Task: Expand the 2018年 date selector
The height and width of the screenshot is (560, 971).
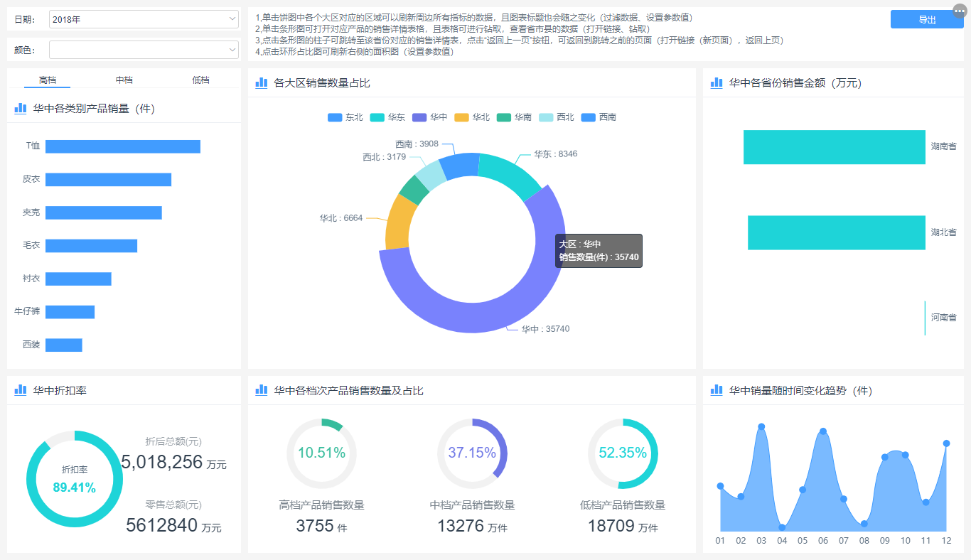Action: click(142, 19)
